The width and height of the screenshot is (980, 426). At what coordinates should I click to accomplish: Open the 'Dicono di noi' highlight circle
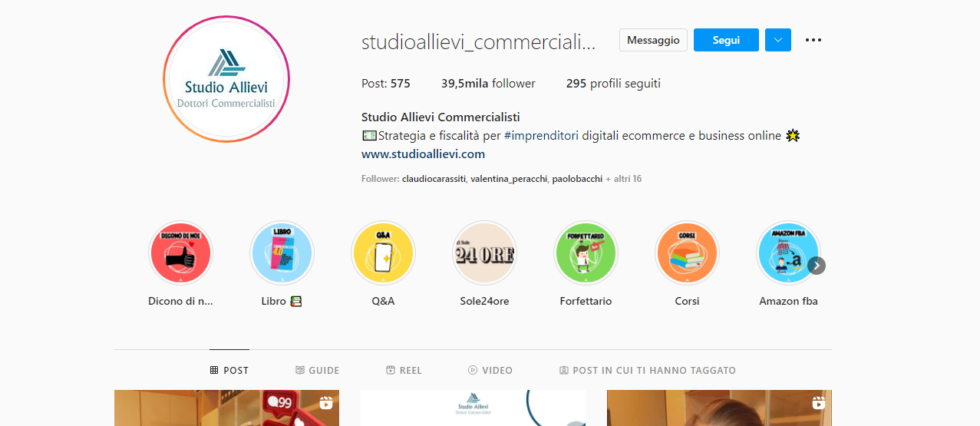[x=180, y=253]
